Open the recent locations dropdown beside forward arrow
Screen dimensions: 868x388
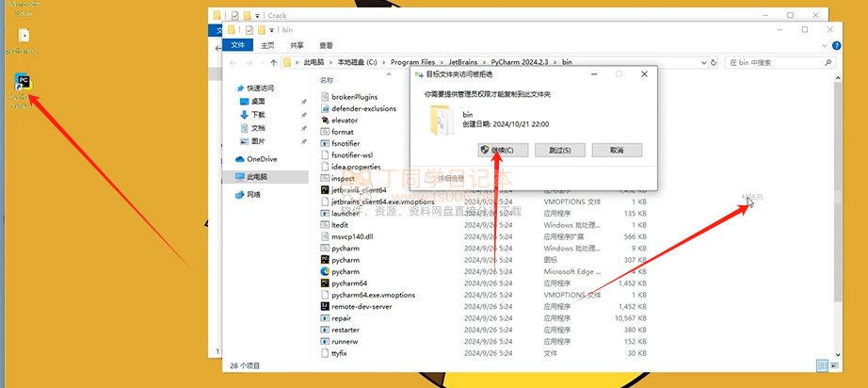click(262, 63)
